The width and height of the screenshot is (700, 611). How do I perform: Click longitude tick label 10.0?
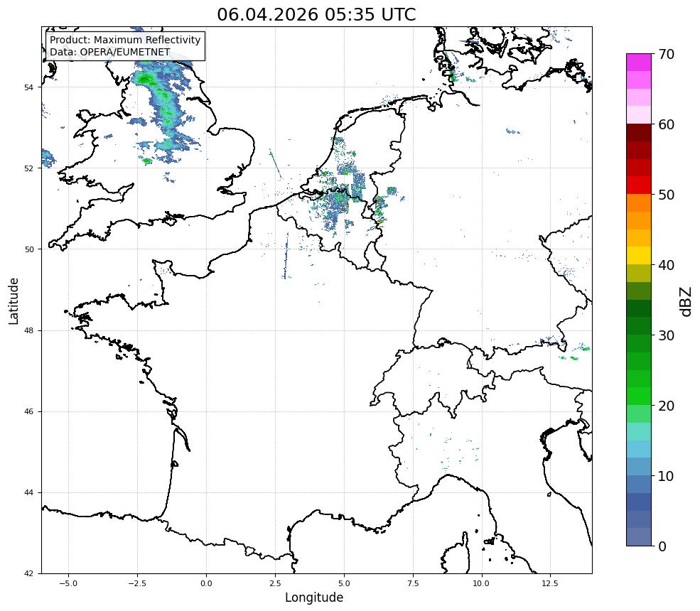[x=481, y=583]
